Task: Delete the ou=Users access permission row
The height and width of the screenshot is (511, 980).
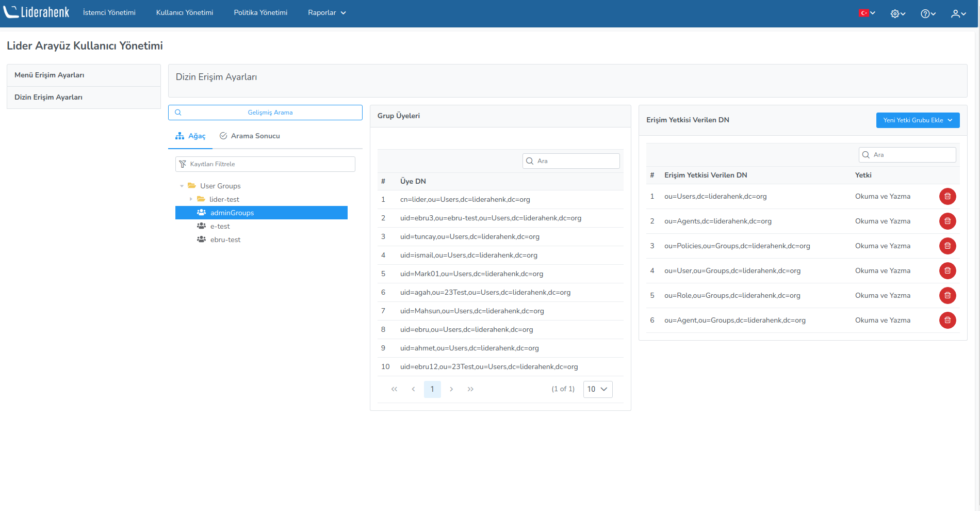Action: click(x=947, y=197)
